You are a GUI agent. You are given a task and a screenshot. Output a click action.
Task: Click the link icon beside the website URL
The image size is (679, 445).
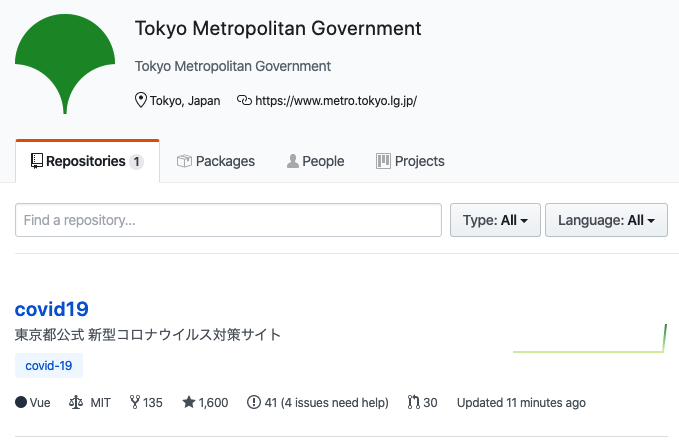pos(244,100)
